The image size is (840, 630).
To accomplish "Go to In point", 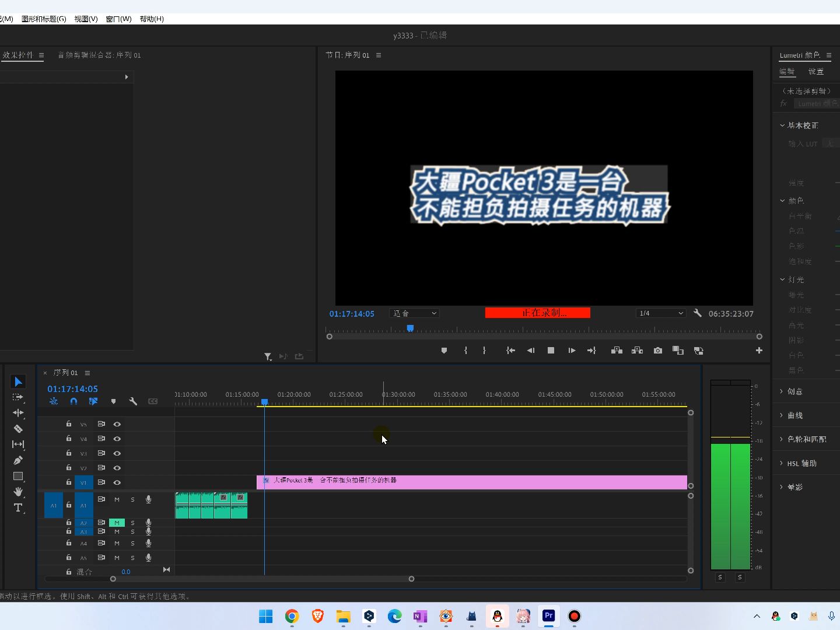I will (510, 351).
